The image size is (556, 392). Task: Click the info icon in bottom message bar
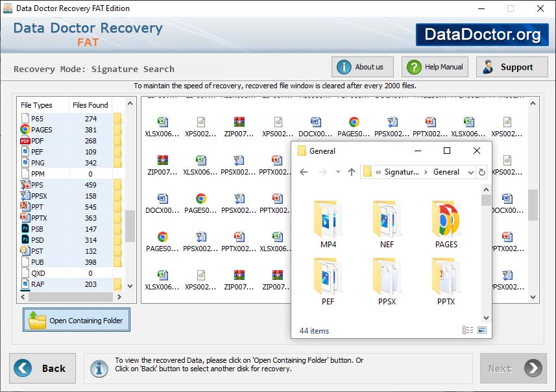[x=99, y=368]
